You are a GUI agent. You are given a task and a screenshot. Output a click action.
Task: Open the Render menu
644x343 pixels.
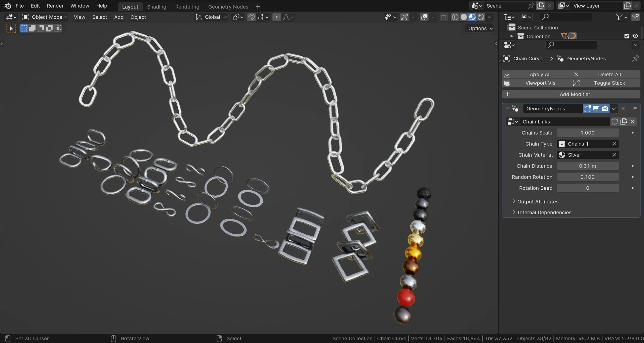55,6
